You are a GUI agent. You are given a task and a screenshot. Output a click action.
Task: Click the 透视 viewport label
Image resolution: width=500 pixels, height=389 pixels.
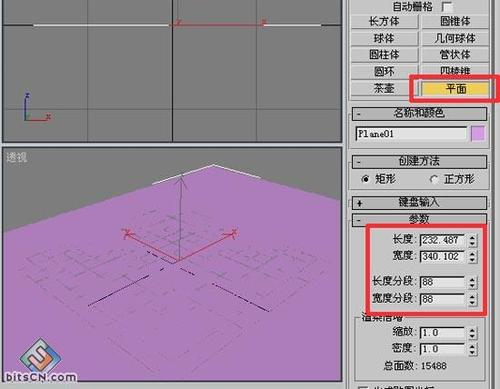pyautogui.click(x=17, y=157)
